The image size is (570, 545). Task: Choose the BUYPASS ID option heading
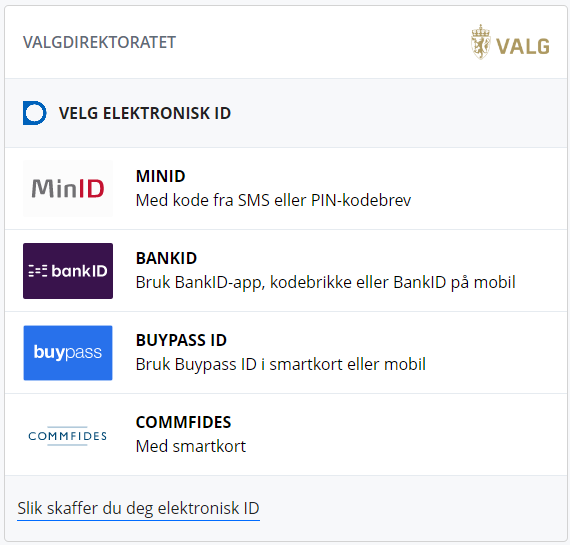coord(181,340)
